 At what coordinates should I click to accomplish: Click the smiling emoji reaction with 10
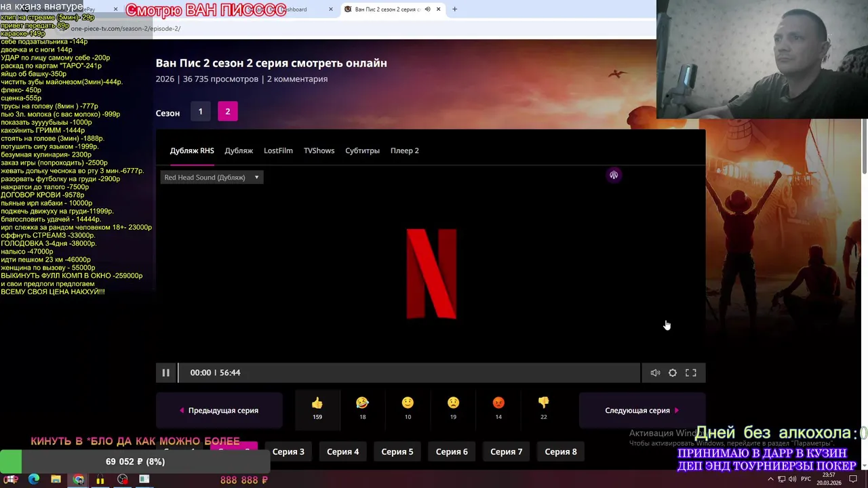coord(408,409)
